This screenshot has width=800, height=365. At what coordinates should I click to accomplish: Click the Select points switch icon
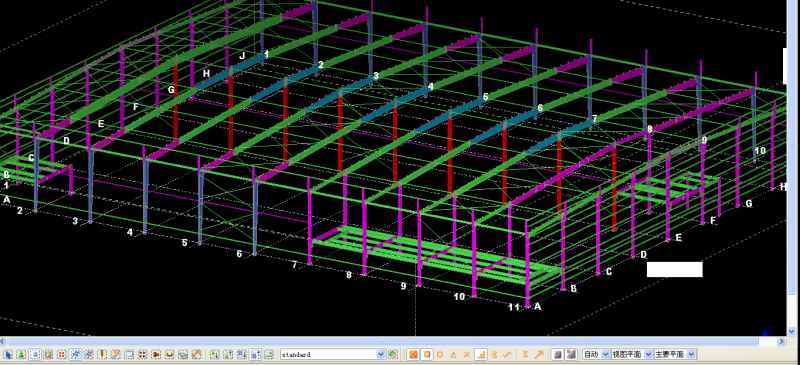61,354
